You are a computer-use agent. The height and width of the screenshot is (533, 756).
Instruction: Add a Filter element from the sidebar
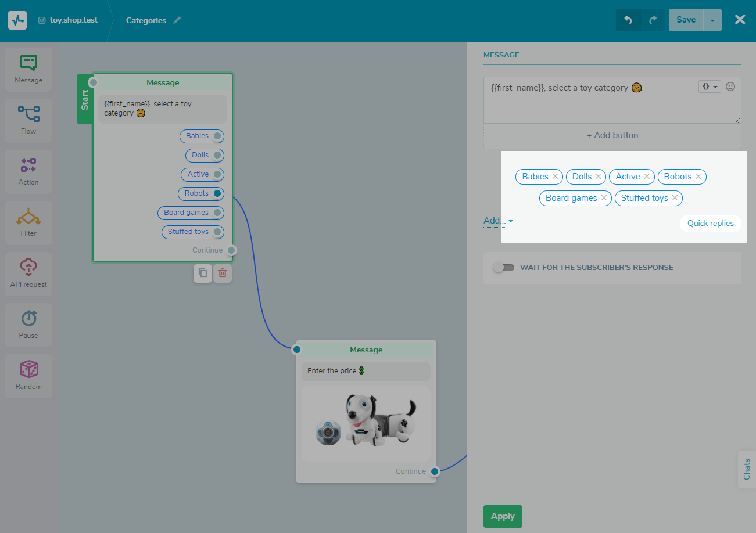click(x=28, y=223)
